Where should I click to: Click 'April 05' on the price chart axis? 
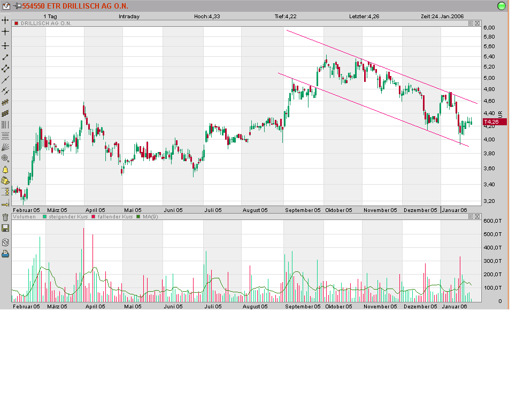click(95, 210)
